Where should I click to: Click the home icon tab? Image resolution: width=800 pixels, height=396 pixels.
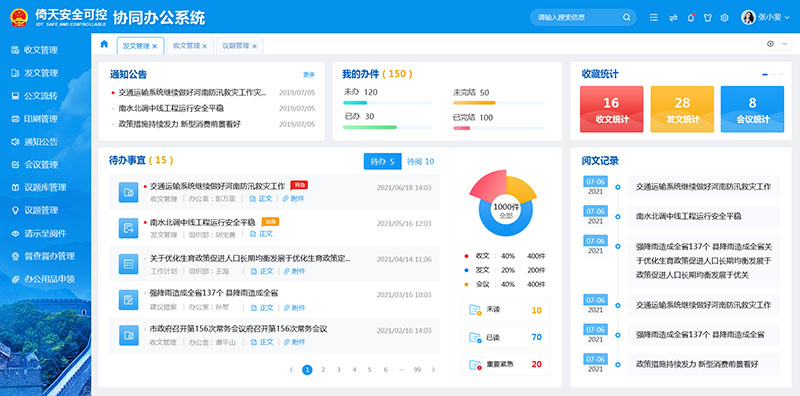(104, 44)
